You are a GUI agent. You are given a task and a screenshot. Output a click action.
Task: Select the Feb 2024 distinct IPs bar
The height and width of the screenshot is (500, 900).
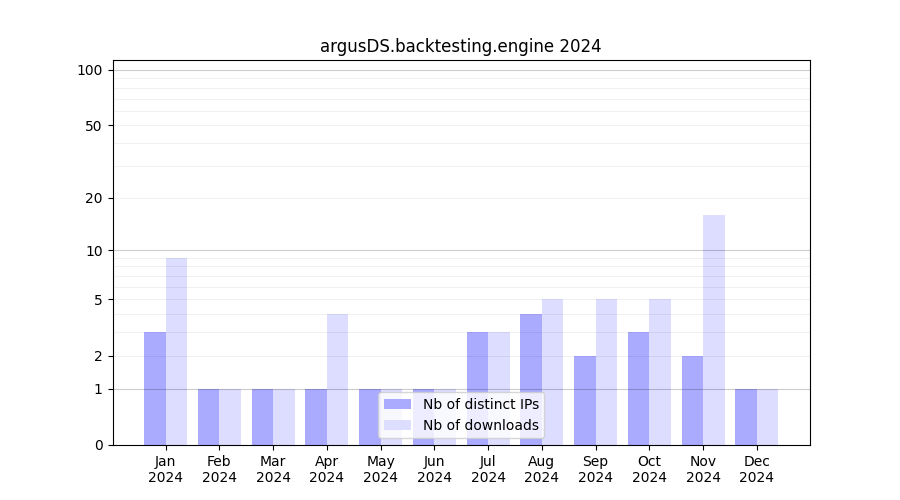208,417
